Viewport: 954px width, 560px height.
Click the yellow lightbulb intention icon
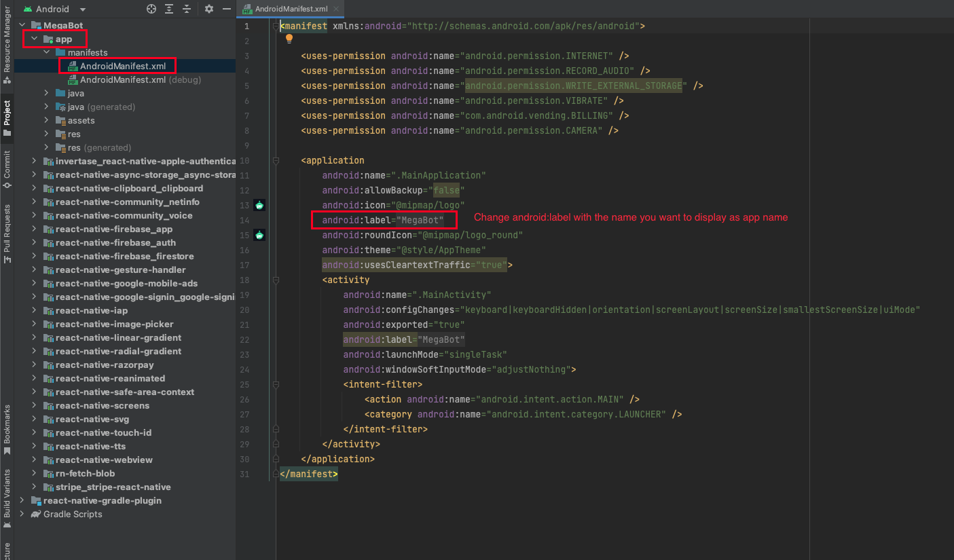289,39
